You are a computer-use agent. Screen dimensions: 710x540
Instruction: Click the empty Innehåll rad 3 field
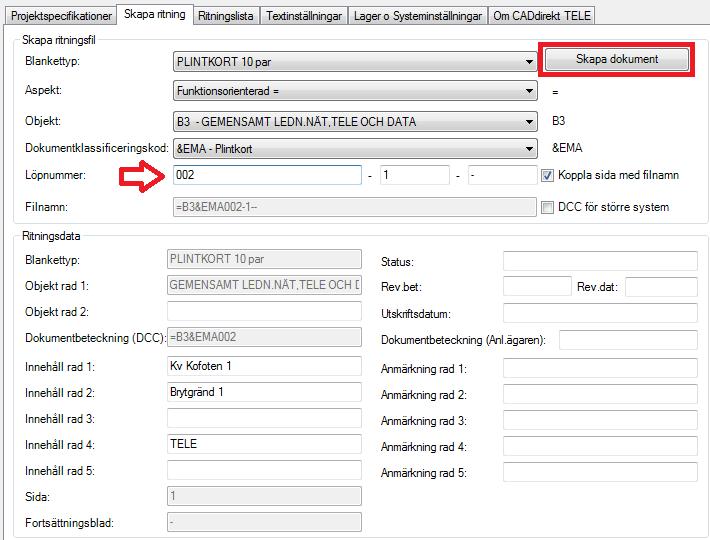click(x=264, y=418)
